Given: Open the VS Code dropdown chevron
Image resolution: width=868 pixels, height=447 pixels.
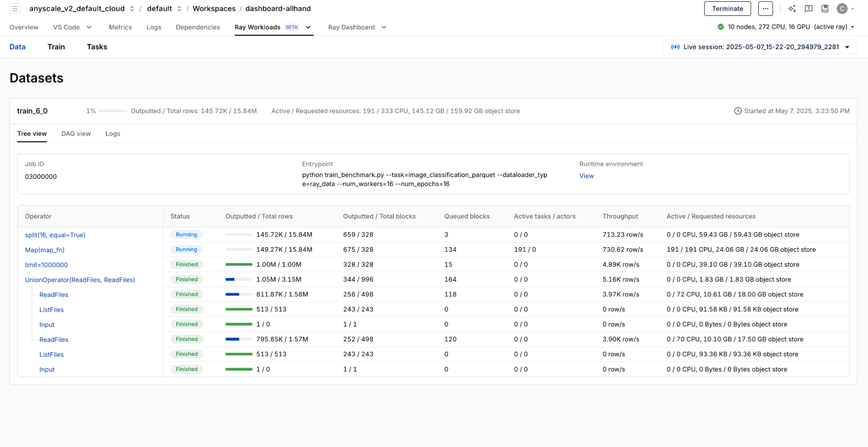Looking at the screenshot, I should click(x=89, y=27).
